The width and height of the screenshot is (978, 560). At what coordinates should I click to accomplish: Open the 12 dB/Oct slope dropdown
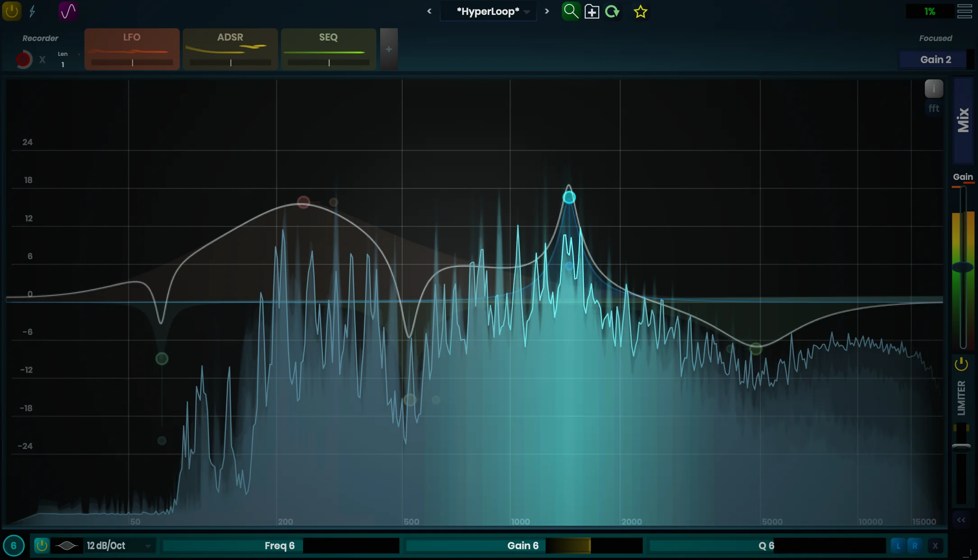(x=119, y=546)
